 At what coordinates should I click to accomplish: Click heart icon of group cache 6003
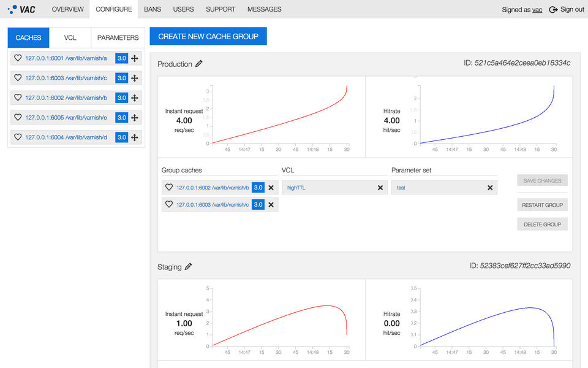169,204
